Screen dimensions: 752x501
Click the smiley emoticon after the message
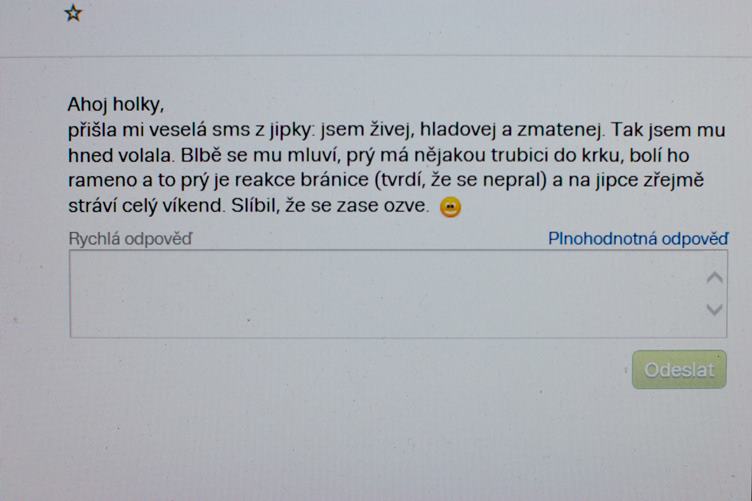450,207
